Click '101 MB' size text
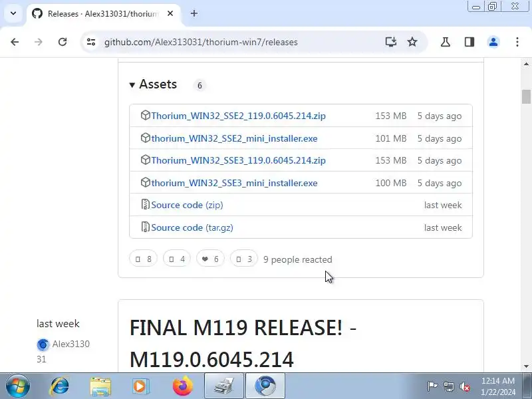Viewport: 532px width, 399px height. 391,138
